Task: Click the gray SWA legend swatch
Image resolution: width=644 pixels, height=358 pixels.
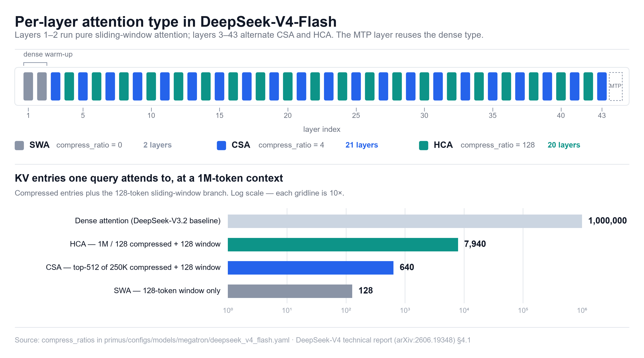Action: coord(19,145)
